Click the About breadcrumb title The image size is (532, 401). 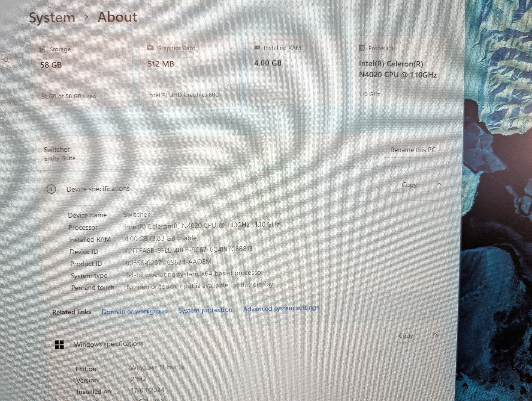[117, 17]
